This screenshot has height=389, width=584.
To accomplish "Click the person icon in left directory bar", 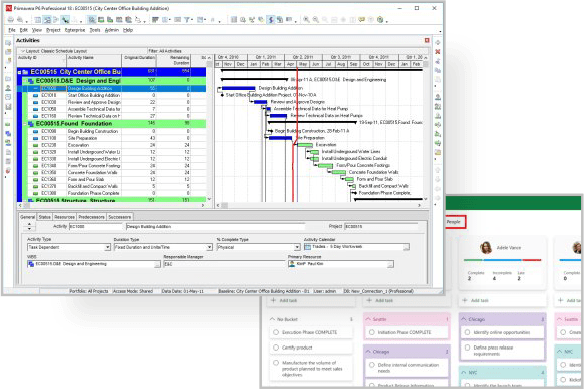I will [8, 88].
